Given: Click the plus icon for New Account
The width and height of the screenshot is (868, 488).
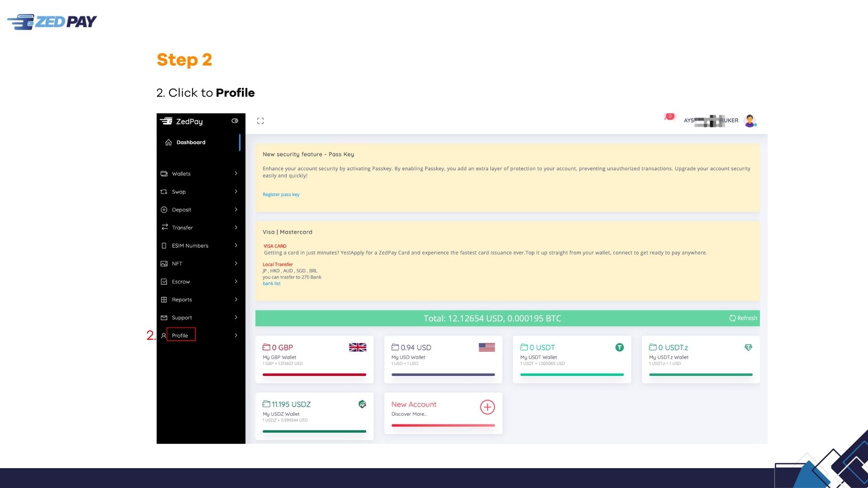Looking at the screenshot, I should pos(487,407).
